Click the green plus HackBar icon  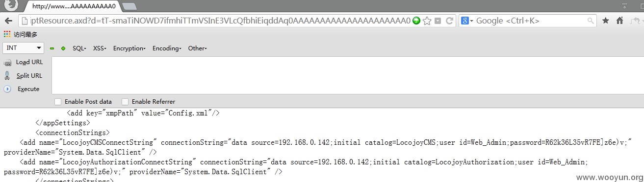(x=63, y=48)
